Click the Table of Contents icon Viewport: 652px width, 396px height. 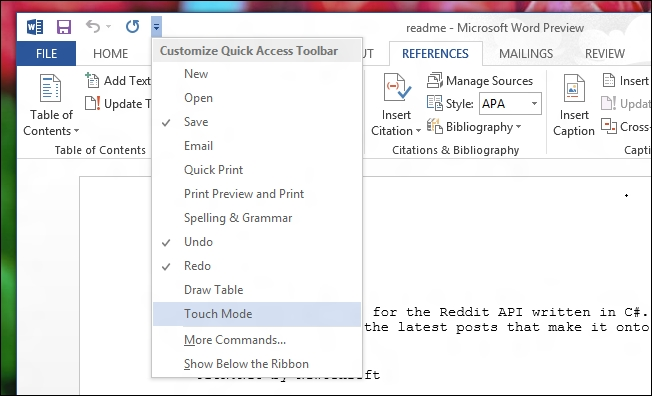click(50, 88)
